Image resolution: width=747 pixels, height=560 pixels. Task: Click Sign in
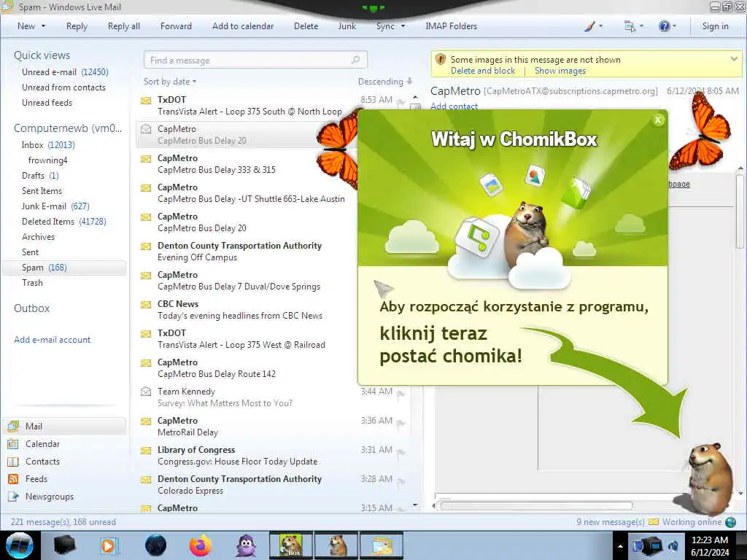pyautogui.click(x=715, y=26)
